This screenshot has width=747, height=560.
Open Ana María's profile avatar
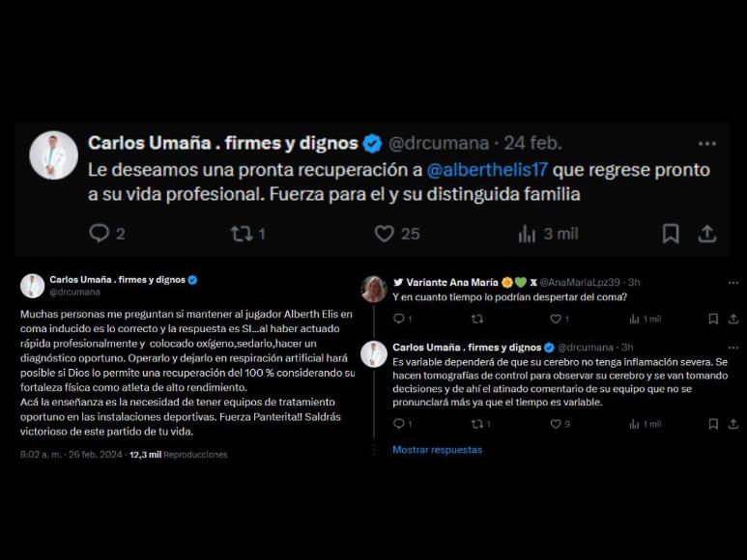pos(374,289)
